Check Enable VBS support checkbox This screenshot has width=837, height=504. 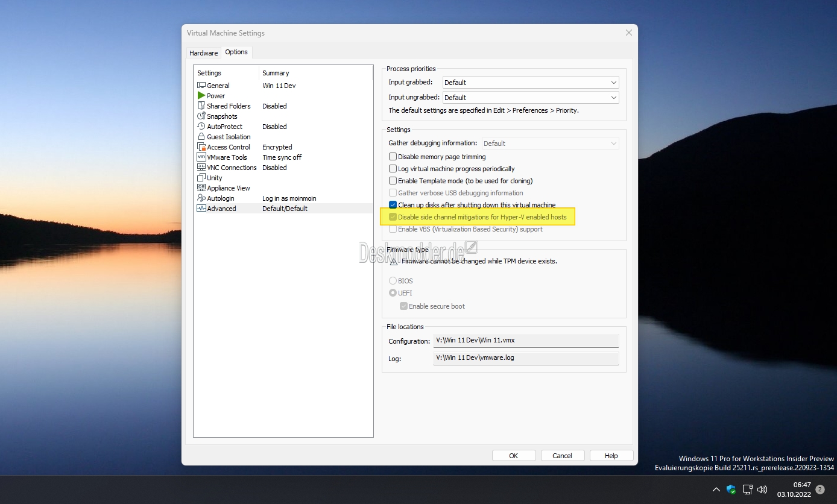393,229
